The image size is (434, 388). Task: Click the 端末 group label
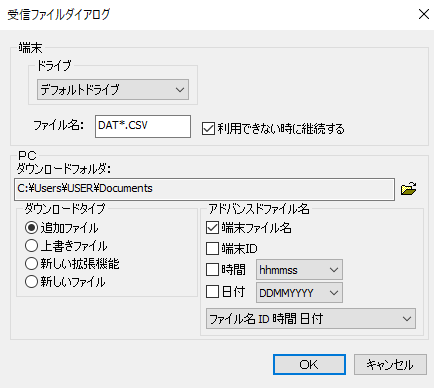pos(30,48)
